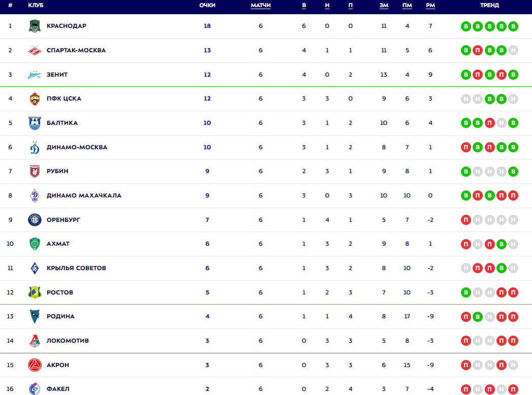This screenshot has height=395, width=532.
Task: Sort table by ЗМ column header
Action: [384, 6]
